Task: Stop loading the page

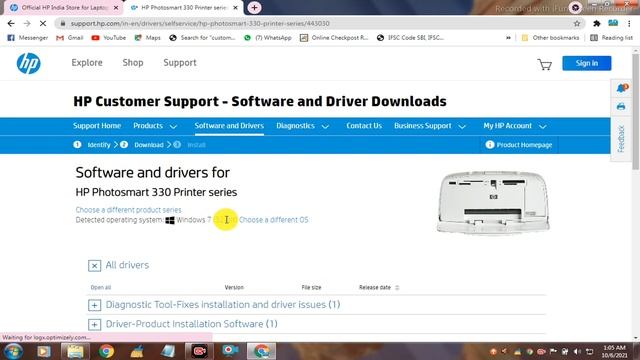Action: point(42,24)
